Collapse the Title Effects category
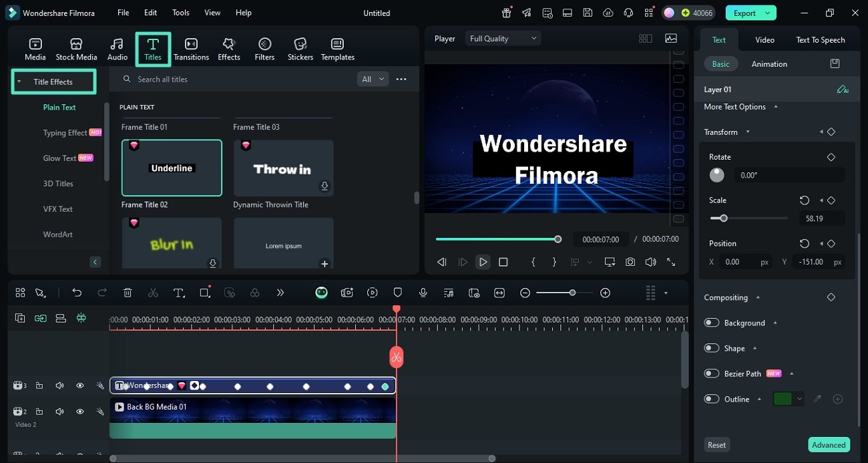Viewport: 868px width, 463px height. click(x=19, y=82)
